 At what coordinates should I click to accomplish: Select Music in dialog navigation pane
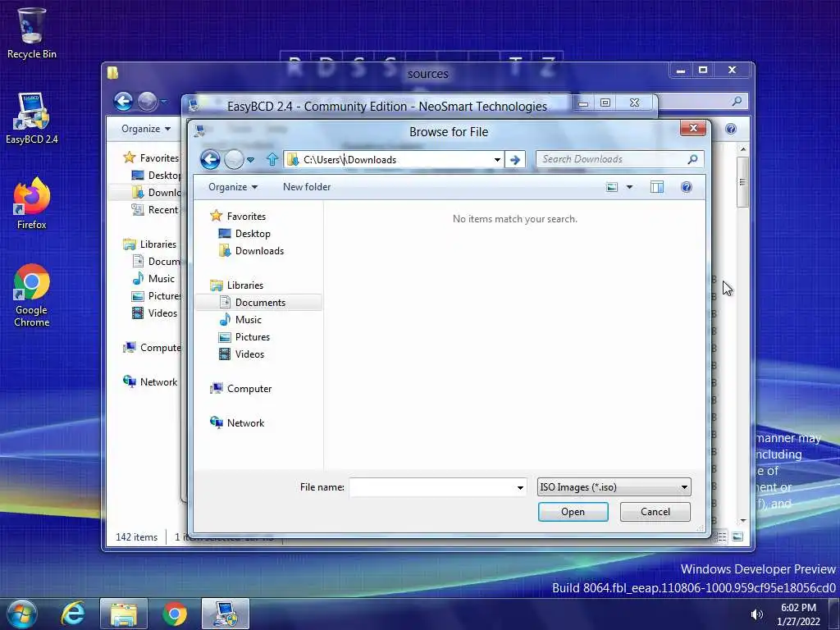(240, 320)
